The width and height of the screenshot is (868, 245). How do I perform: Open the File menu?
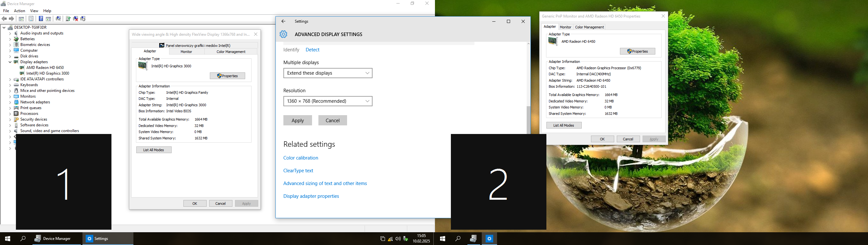pyautogui.click(x=6, y=11)
